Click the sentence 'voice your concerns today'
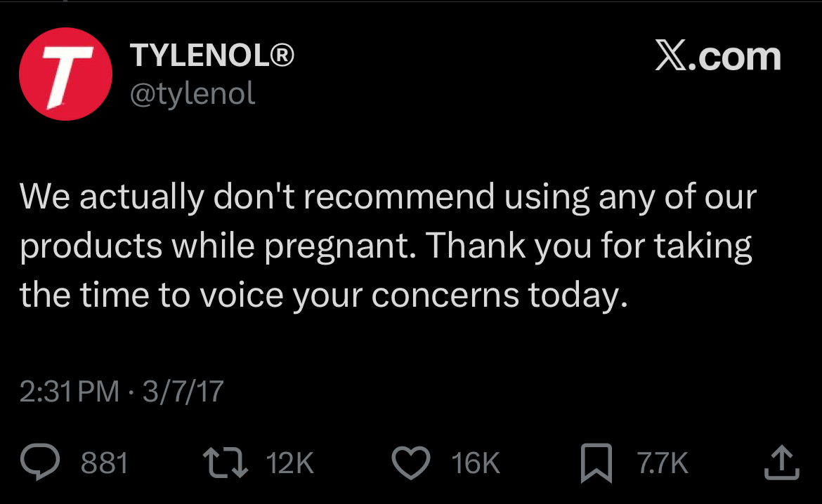 [x=413, y=296]
